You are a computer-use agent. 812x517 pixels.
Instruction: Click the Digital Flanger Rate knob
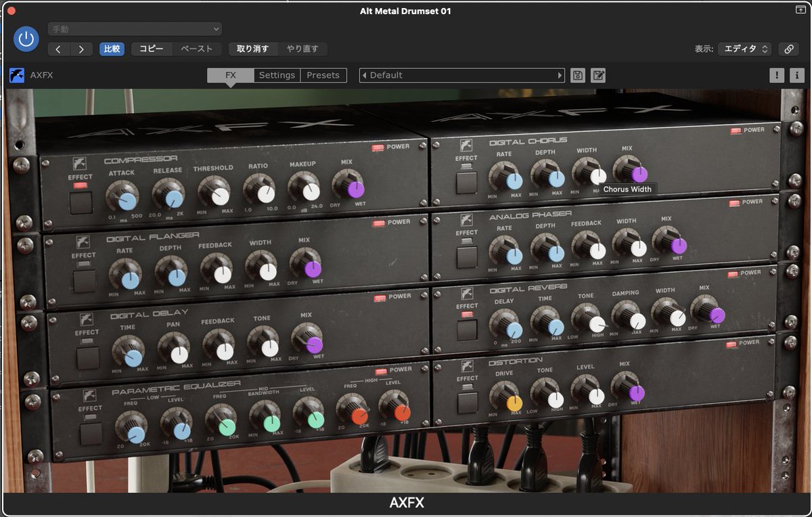(x=126, y=275)
